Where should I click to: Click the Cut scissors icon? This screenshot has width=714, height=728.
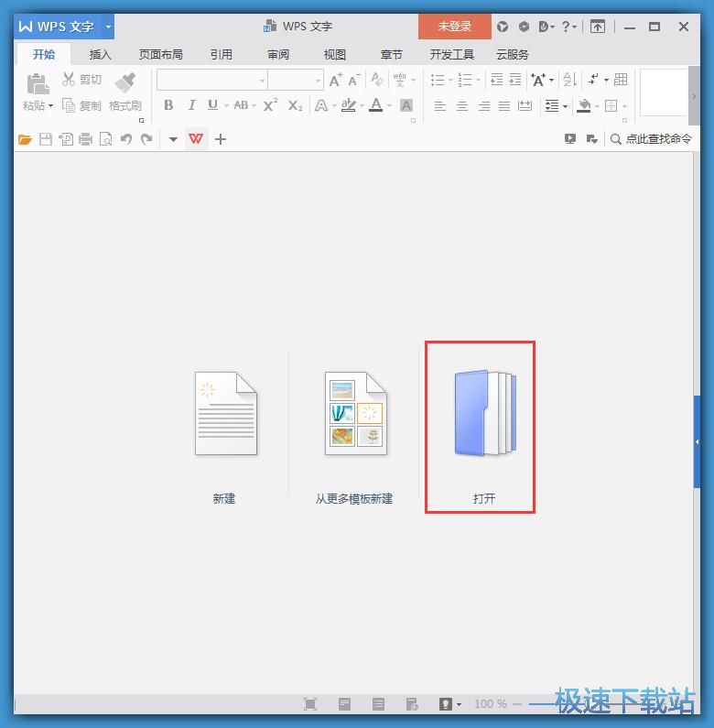click(69, 80)
